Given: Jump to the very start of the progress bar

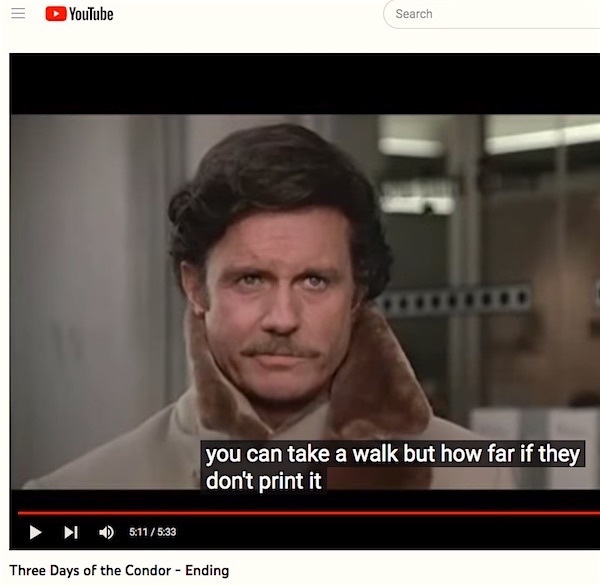Looking at the screenshot, I should click(x=19, y=513).
